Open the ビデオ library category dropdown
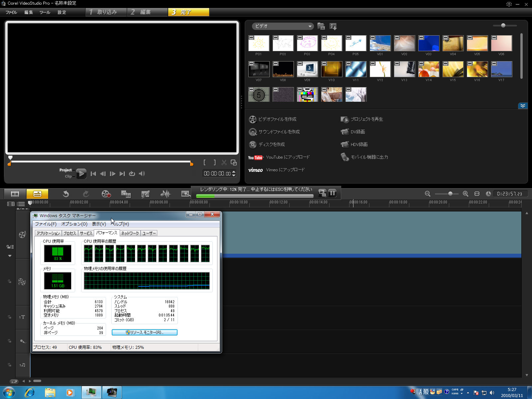The width and height of the screenshot is (532, 399). coord(283,26)
